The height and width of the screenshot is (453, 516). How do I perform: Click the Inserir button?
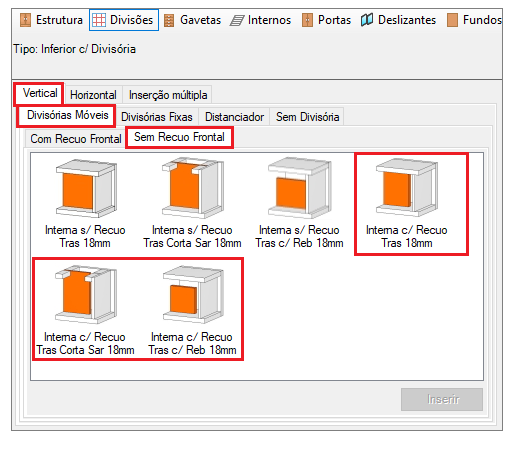[442, 399]
